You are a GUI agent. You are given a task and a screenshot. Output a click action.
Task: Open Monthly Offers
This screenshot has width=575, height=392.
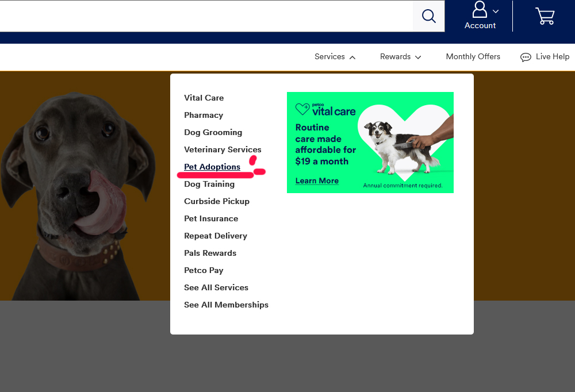tap(473, 57)
